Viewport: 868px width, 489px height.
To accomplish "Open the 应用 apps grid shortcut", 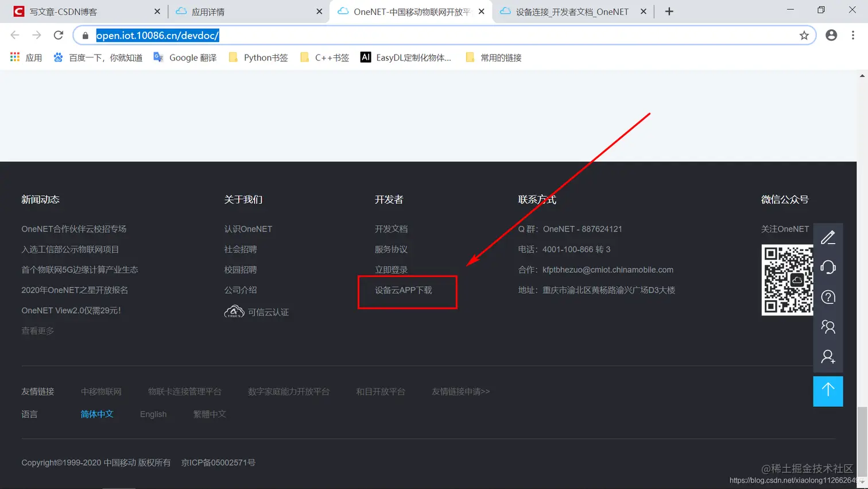I will 26,57.
